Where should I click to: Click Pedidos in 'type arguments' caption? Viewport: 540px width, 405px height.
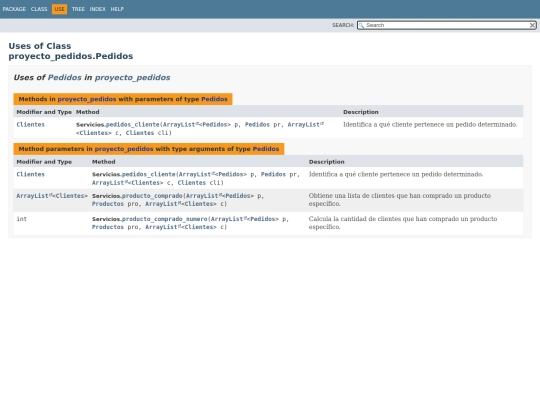(266, 149)
